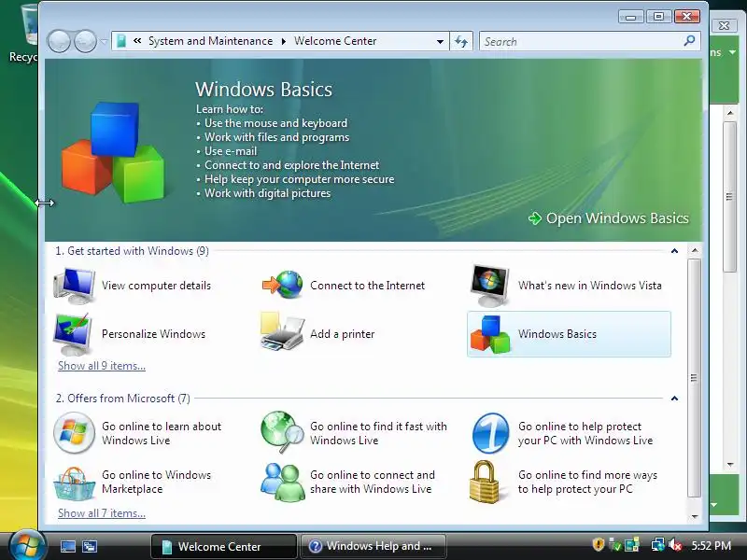Click scroll up arrow of Welcome Center list
The image size is (747, 560).
point(695,250)
